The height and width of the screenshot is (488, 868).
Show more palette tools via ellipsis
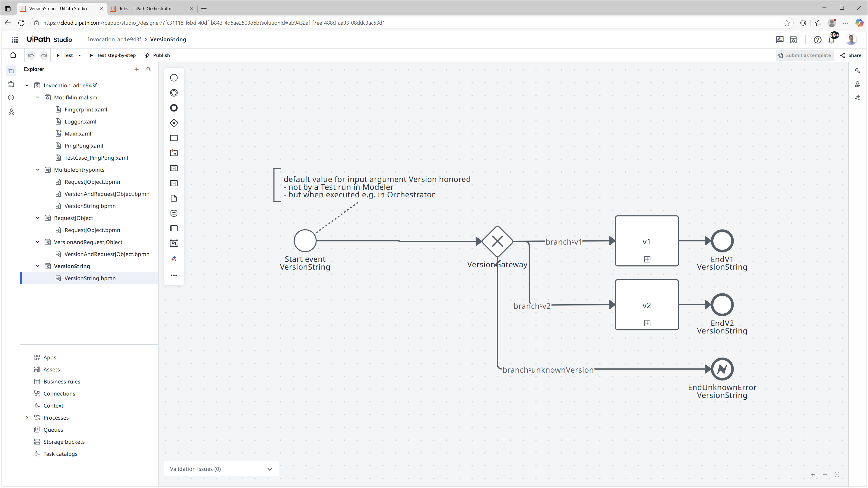(x=174, y=275)
